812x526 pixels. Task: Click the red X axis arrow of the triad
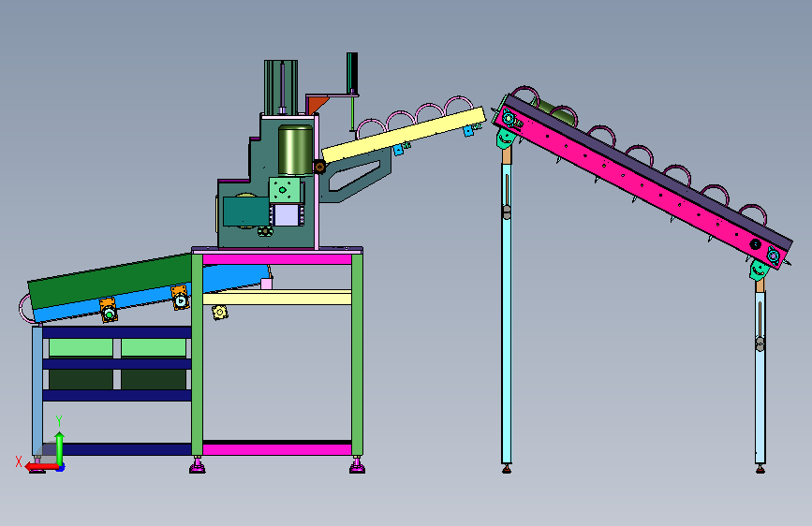(x=41, y=467)
